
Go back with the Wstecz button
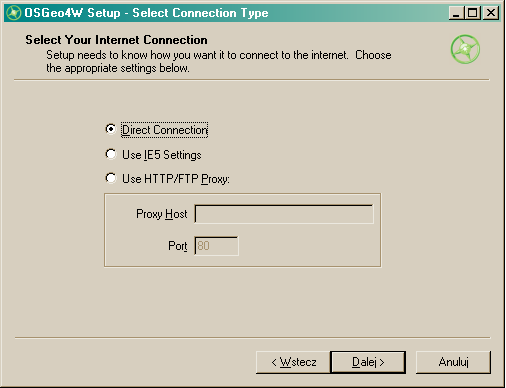pos(293,362)
